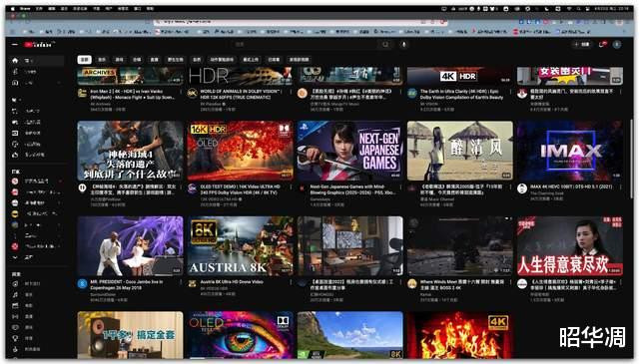Expand the subscriptions list chevron

point(15,257)
